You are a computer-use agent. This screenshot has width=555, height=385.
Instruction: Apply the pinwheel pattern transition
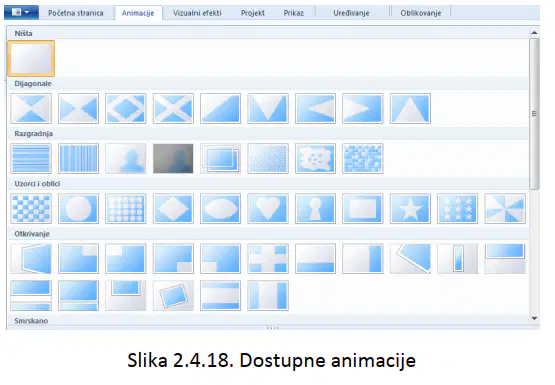pyautogui.click(x=505, y=208)
